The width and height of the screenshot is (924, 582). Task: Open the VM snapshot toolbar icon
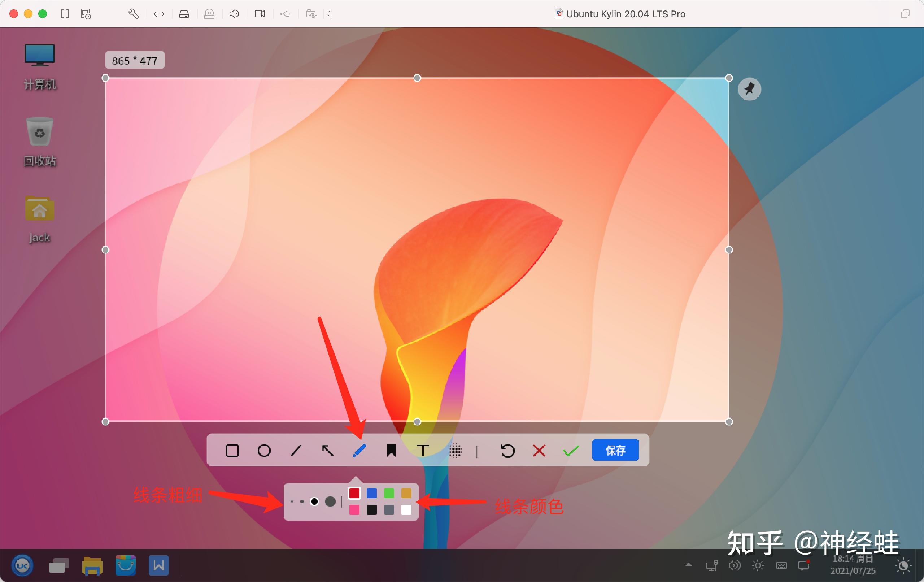tap(86, 14)
